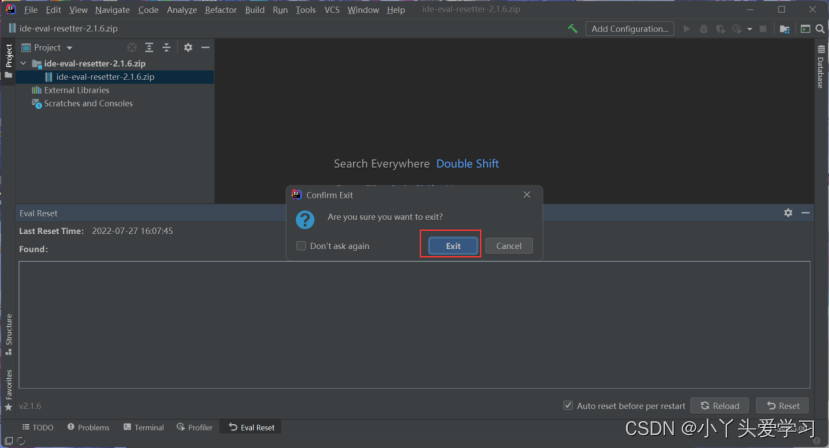830x448 pixels.
Task: Open the Help menu
Action: click(395, 10)
